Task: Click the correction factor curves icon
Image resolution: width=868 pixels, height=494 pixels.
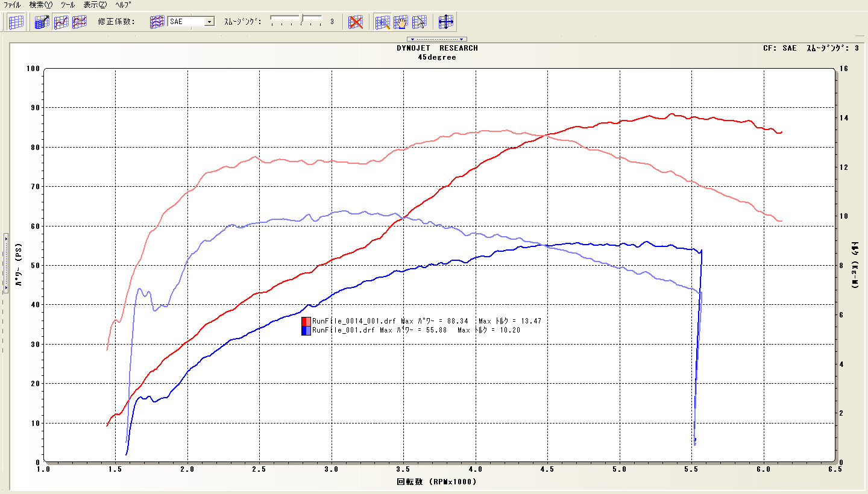Action: click(157, 22)
